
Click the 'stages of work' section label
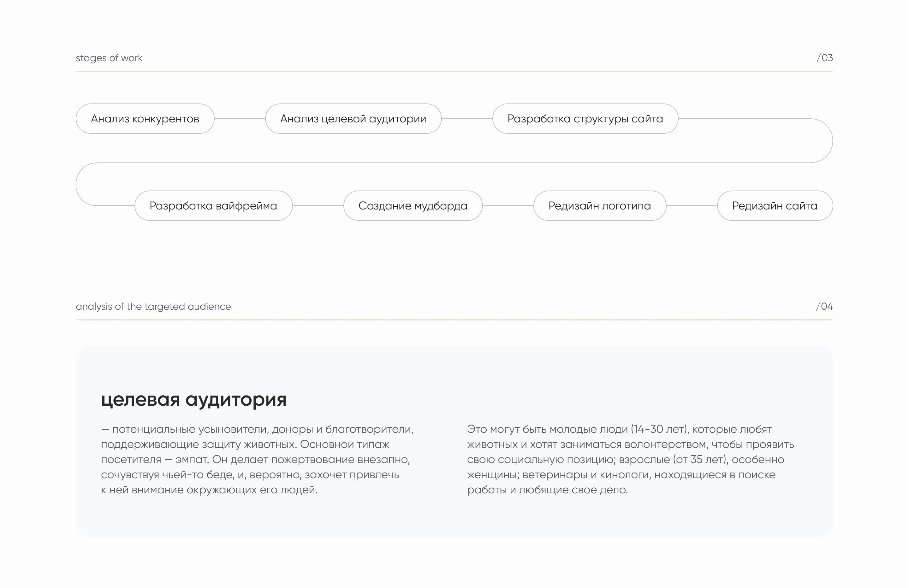[109, 58]
